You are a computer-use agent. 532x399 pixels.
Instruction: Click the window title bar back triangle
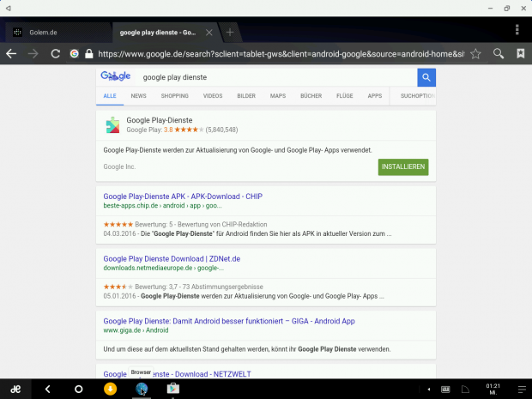pyautogui.click(x=8, y=8)
